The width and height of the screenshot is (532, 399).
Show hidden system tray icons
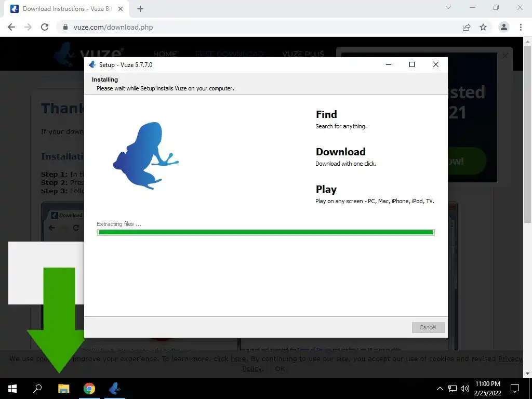(x=440, y=389)
